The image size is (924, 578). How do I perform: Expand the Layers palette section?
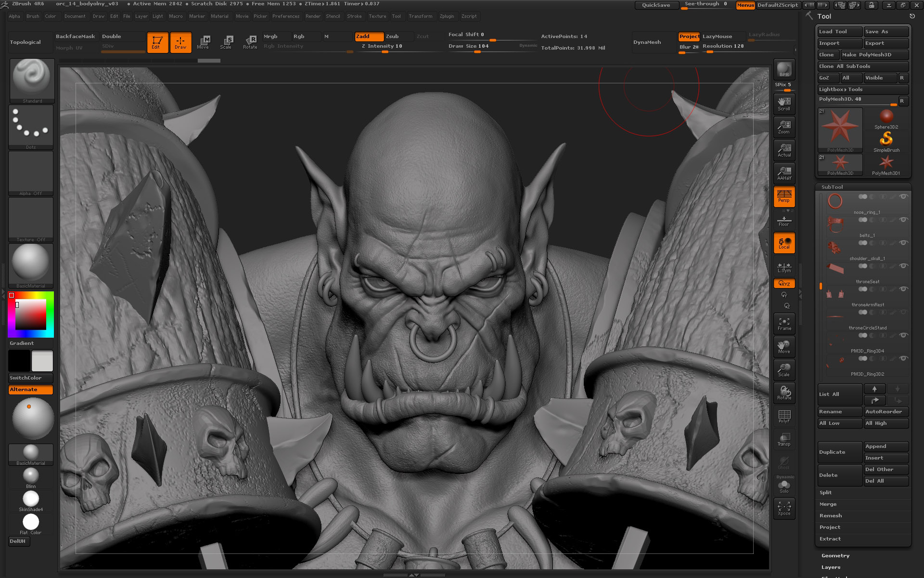[831, 567]
